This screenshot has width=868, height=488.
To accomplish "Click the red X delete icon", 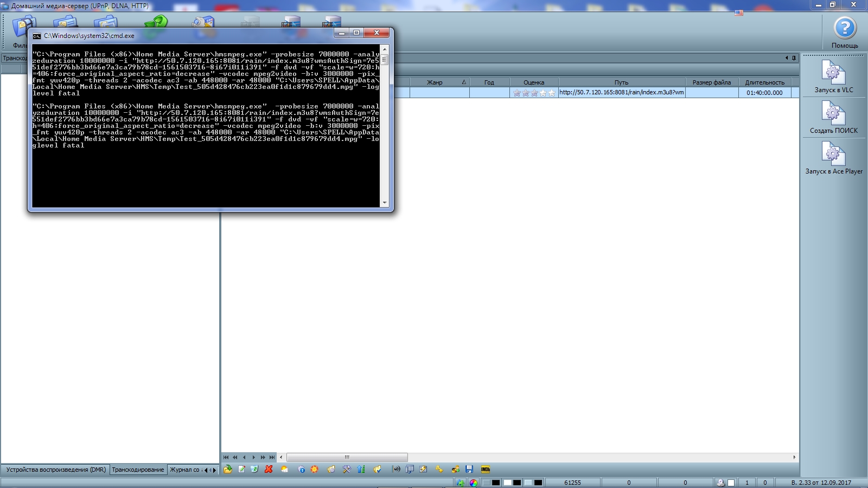I will 269,470.
